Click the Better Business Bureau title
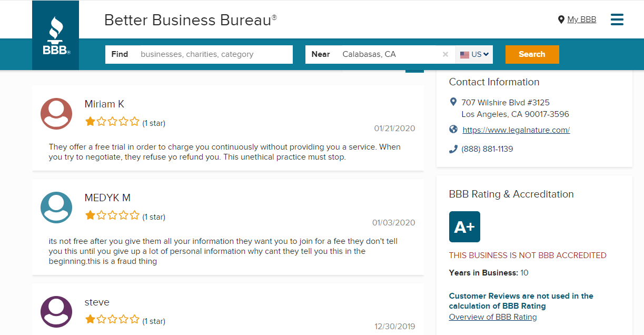 pyautogui.click(x=191, y=20)
